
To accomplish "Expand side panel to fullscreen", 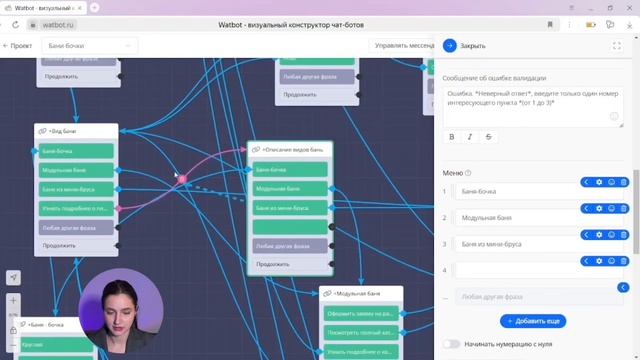I will pyautogui.click(x=617, y=46).
